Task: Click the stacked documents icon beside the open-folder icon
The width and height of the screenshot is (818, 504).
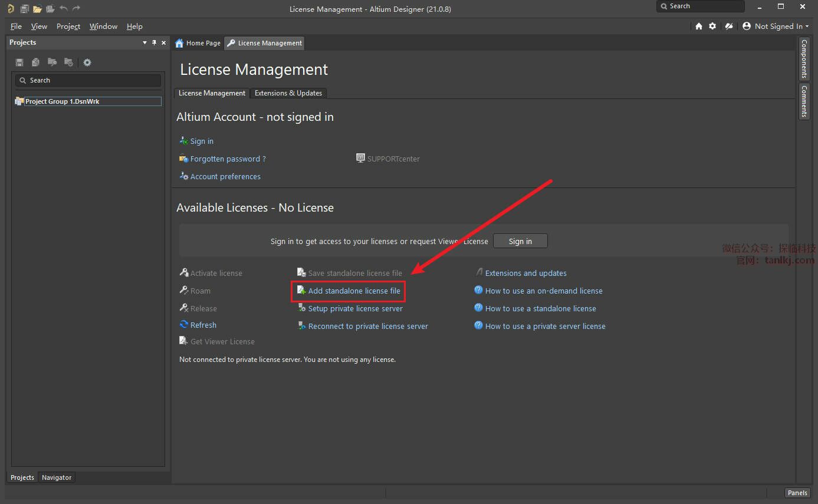Action: click(50, 9)
